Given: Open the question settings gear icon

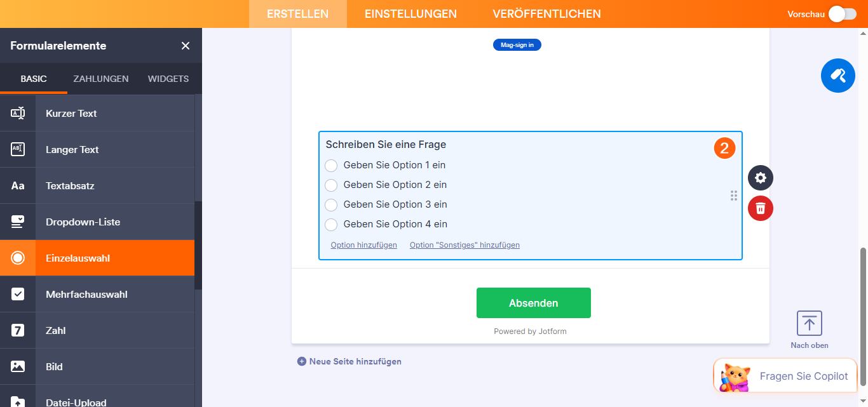Looking at the screenshot, I should pyautogui.click(x=760, y=178).
